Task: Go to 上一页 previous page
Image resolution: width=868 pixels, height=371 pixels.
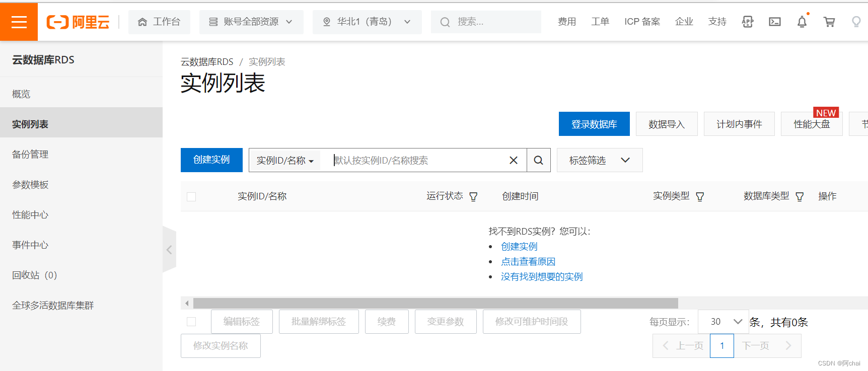Action: pos(682,346)
